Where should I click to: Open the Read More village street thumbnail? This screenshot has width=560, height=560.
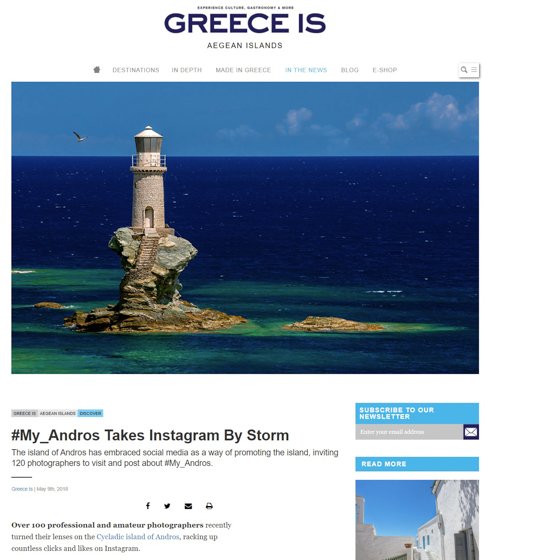coord(417,520)
